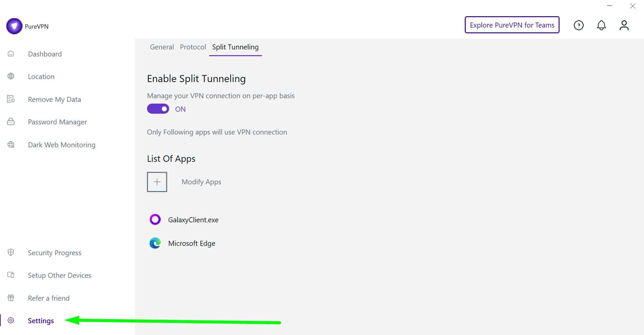The image size is (644, 335).
Task: Open the user account profile icon
Action: (624, 25)
